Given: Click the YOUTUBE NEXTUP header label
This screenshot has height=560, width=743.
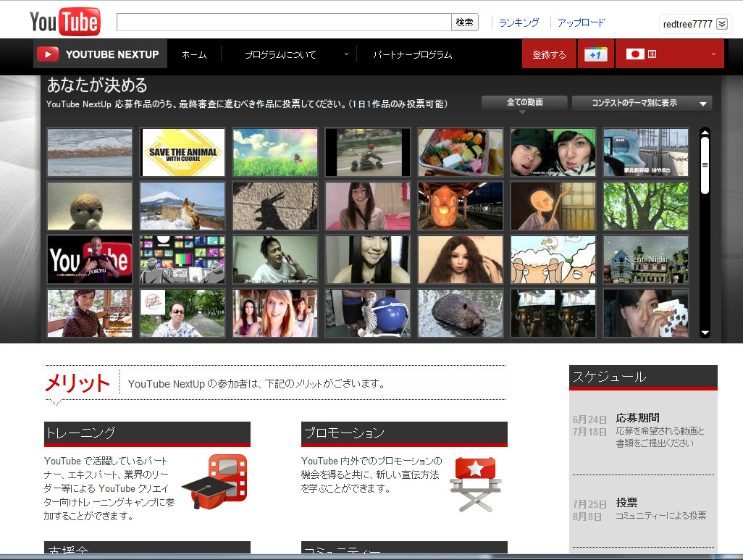Looking at the screenshot, I should (112, 54).
